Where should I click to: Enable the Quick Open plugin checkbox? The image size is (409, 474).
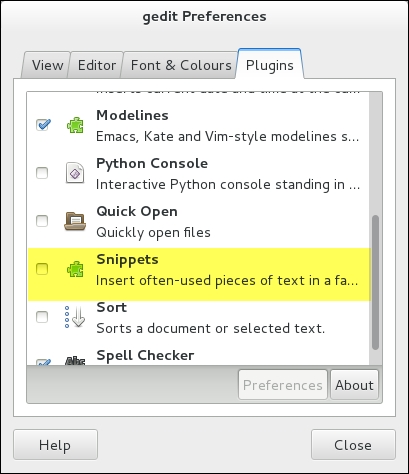coord(42,221)
